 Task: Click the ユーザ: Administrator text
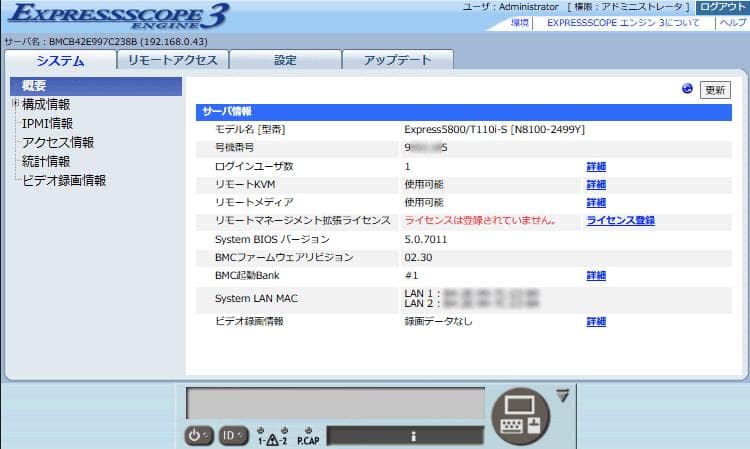[510, 7]
